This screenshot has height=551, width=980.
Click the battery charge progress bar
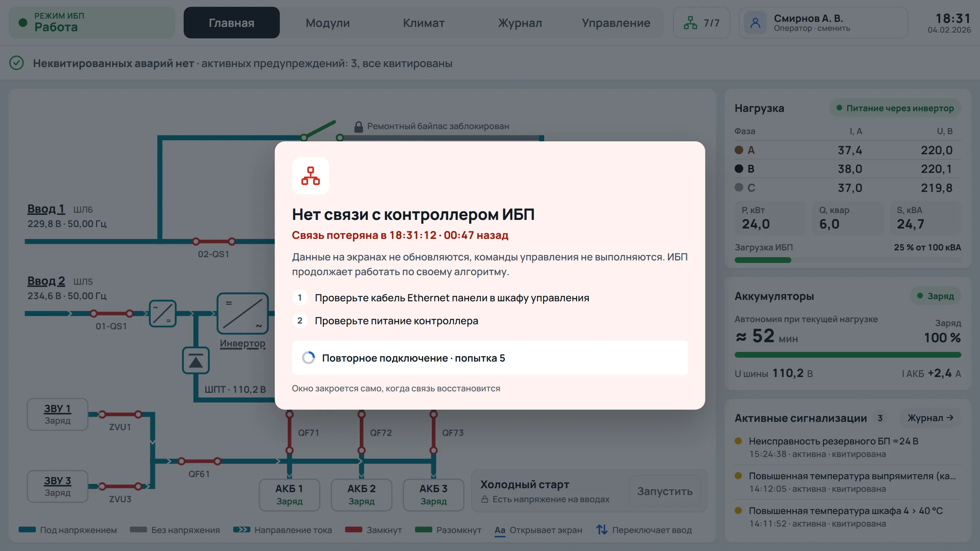(848, 355)
